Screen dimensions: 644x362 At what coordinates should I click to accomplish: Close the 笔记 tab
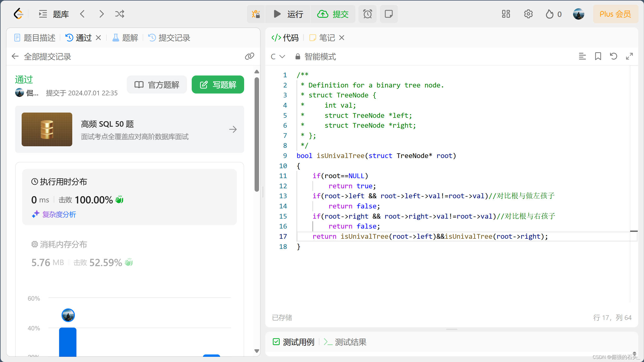click(x=342, y=38)
